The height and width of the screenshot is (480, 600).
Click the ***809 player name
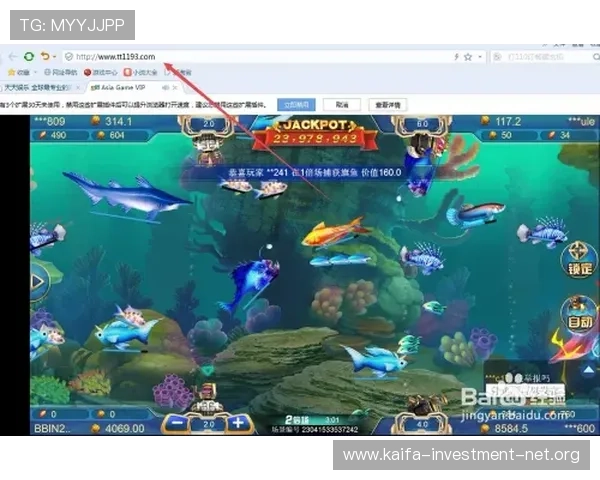click(x=50, y=121)
